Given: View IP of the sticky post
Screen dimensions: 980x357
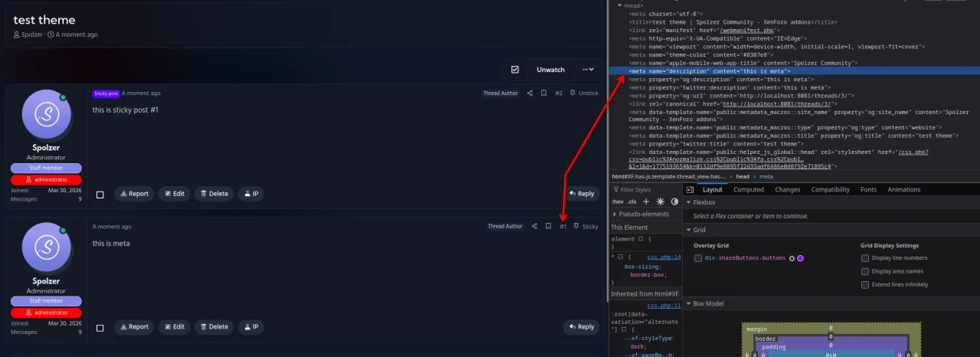Looking at the screenshot, I should point(251,194).
